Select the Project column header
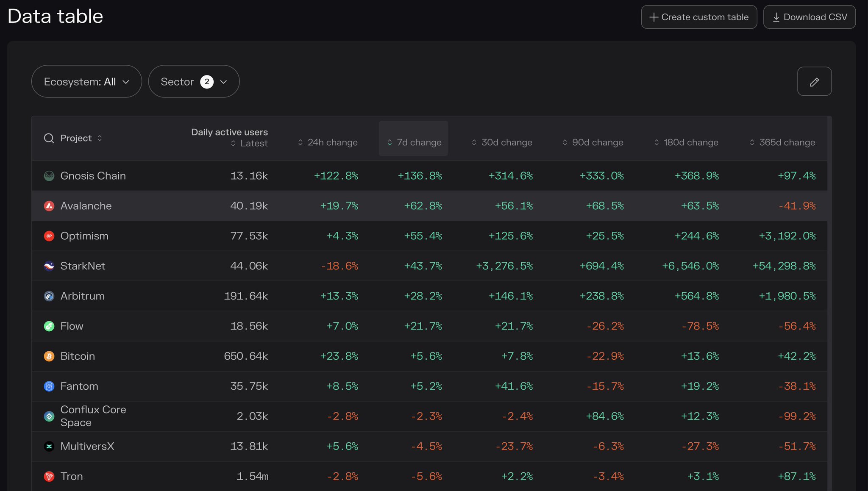The height and width of the screenshot is (491, 868). tap(76, 138)
